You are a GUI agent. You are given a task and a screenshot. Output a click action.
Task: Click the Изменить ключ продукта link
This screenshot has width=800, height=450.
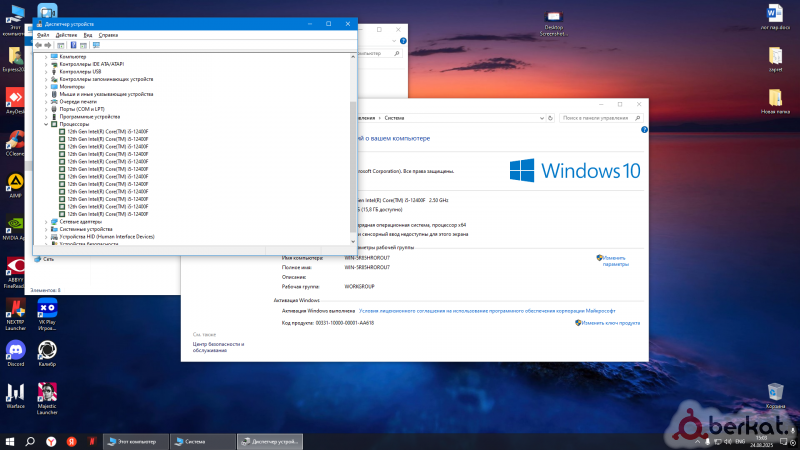[x=609, y=323]
